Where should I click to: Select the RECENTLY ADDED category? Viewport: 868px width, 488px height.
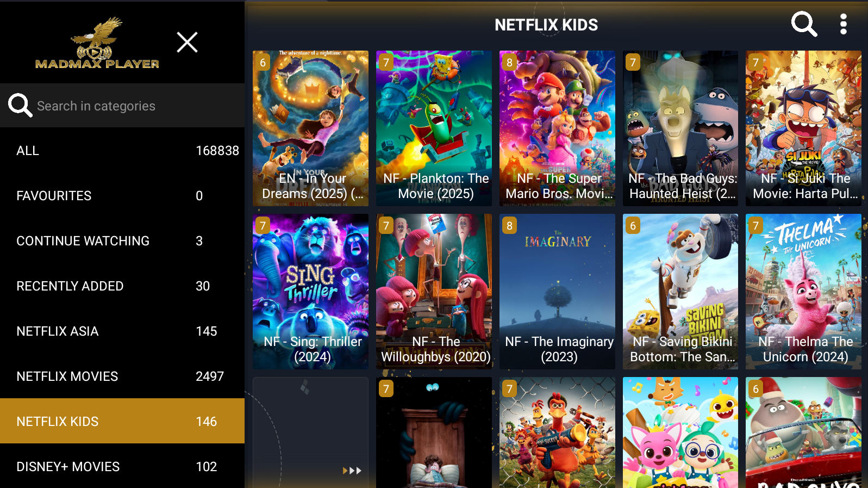click(122, 286)
